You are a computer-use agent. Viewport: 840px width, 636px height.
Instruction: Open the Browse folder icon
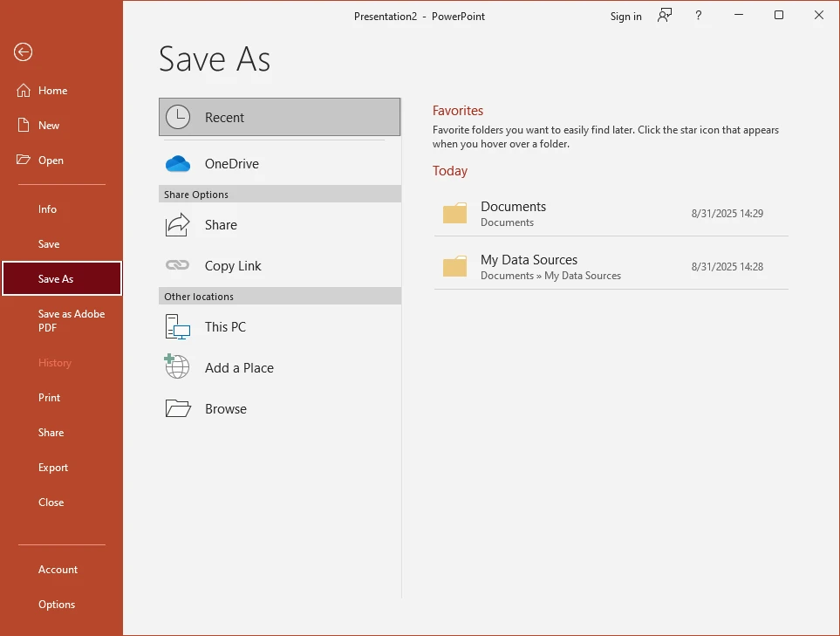coord(176,407)
